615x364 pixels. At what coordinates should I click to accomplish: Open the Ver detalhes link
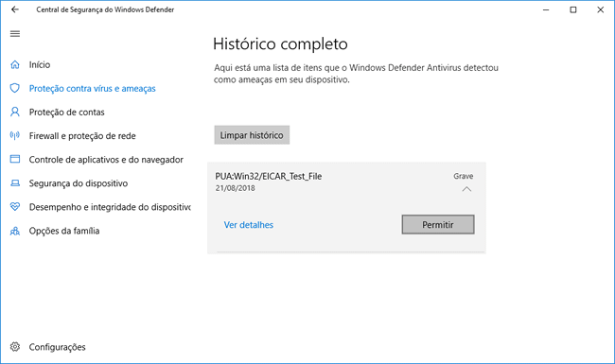[249, 225]
